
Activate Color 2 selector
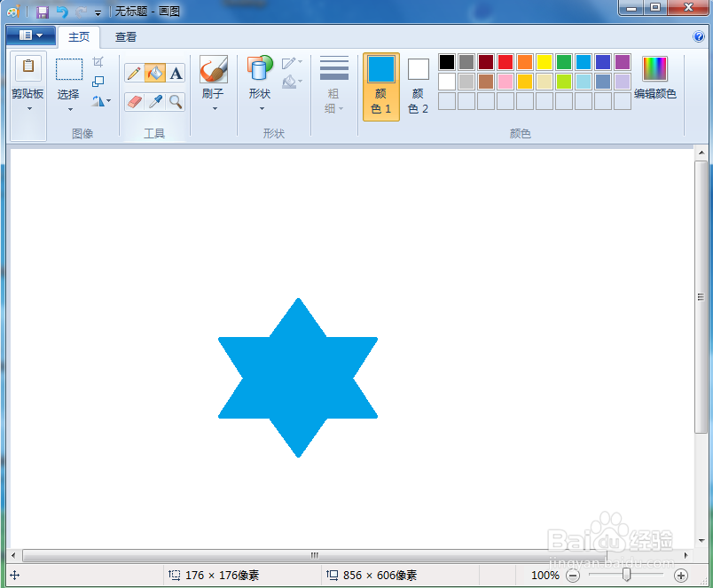point(419,86)
